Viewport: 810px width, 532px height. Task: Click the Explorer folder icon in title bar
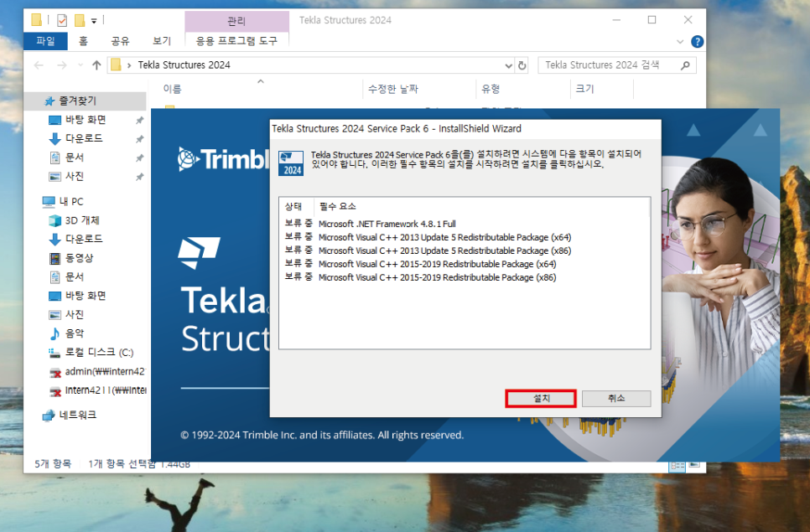37,21
